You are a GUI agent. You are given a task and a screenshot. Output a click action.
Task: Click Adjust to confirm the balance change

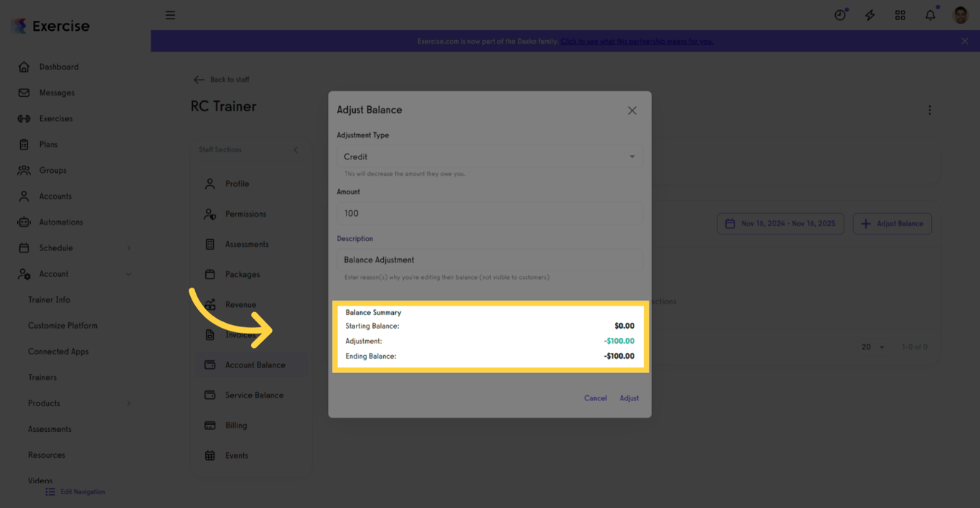628,398
